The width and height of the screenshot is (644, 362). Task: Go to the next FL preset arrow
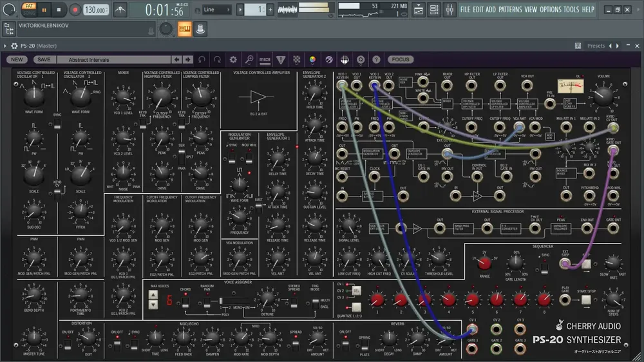(618, 46)
